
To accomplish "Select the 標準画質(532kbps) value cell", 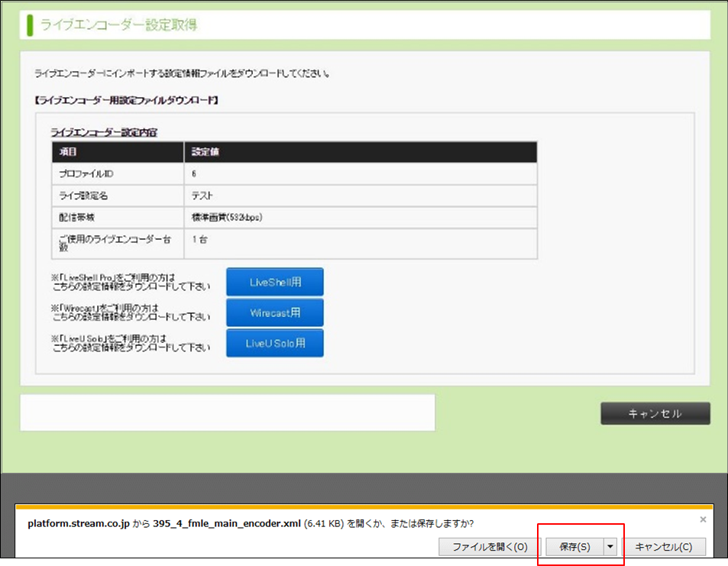I will pos(361,217).
